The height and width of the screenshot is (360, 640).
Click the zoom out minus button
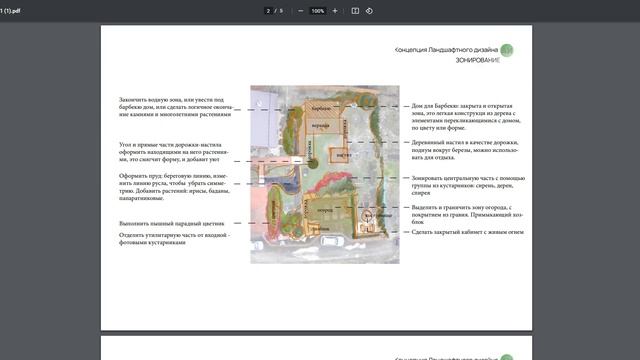click(x=301, y=11)
